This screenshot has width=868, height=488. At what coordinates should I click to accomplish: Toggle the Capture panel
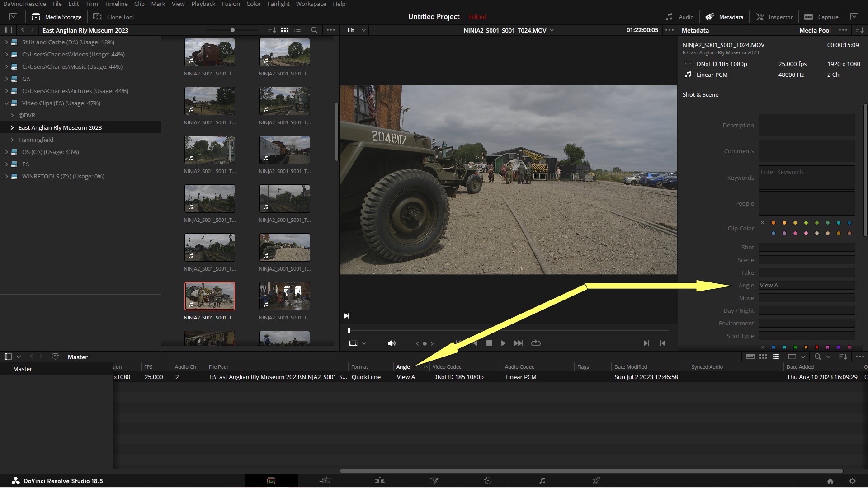point(821,17)
